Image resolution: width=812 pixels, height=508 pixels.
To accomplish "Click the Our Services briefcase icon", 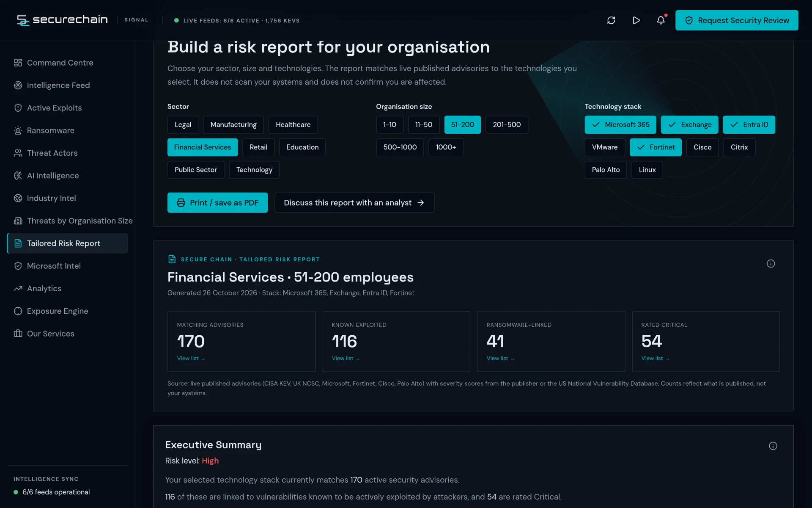I will click(x=18, y=334).
